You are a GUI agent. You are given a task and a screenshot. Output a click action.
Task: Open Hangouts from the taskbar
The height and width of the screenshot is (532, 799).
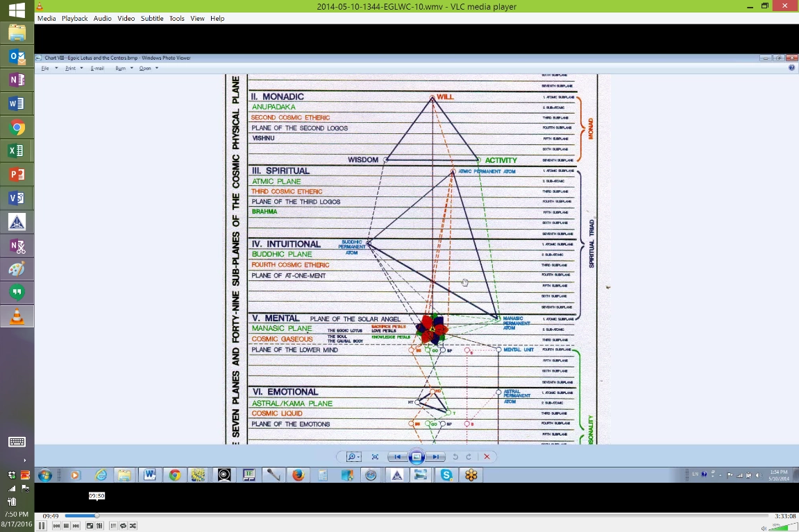[17, 292]
